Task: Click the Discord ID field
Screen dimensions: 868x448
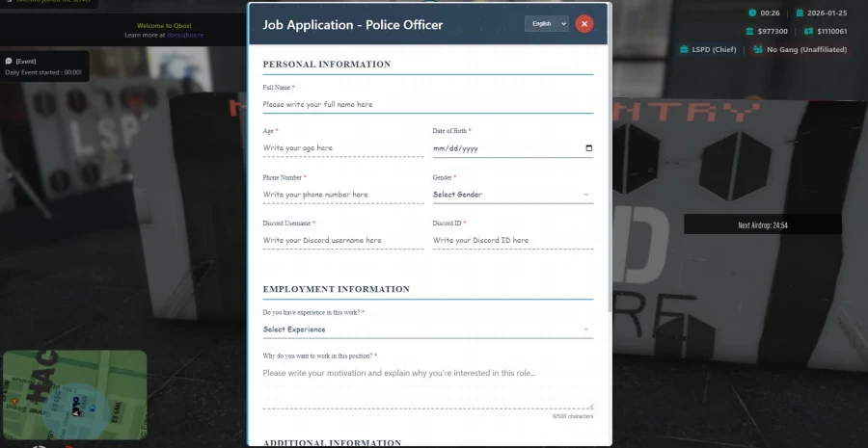Action: pos(513,240)
